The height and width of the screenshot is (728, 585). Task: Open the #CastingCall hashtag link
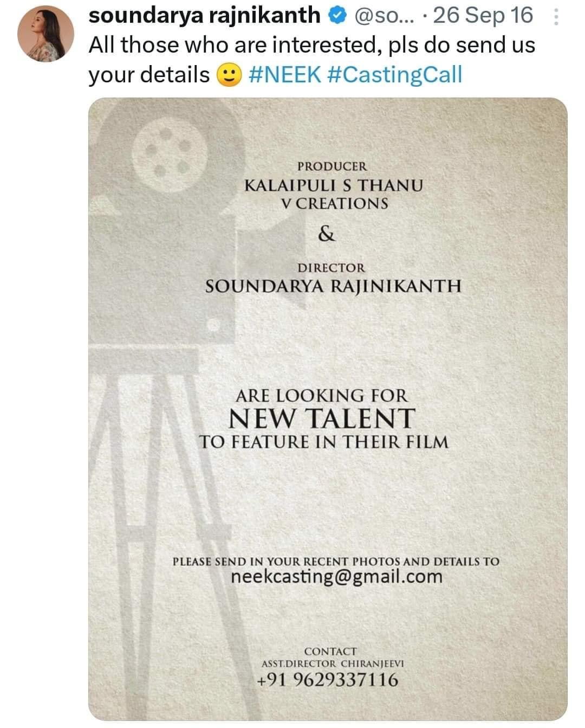395,74
